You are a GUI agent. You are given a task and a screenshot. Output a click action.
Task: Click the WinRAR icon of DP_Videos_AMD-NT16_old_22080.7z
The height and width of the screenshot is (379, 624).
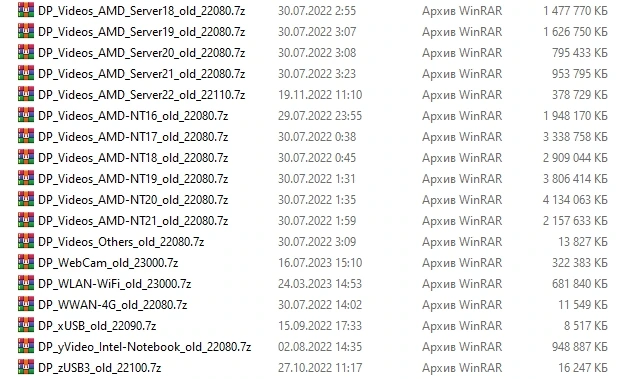(26, 115)
